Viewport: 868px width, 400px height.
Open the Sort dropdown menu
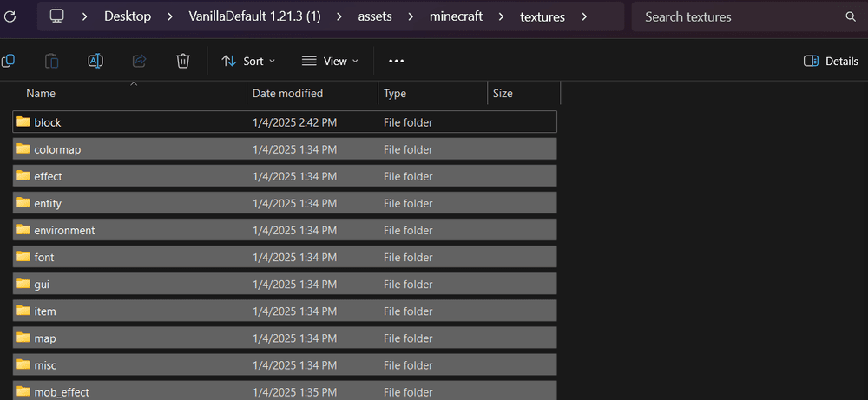pos(248,61)
